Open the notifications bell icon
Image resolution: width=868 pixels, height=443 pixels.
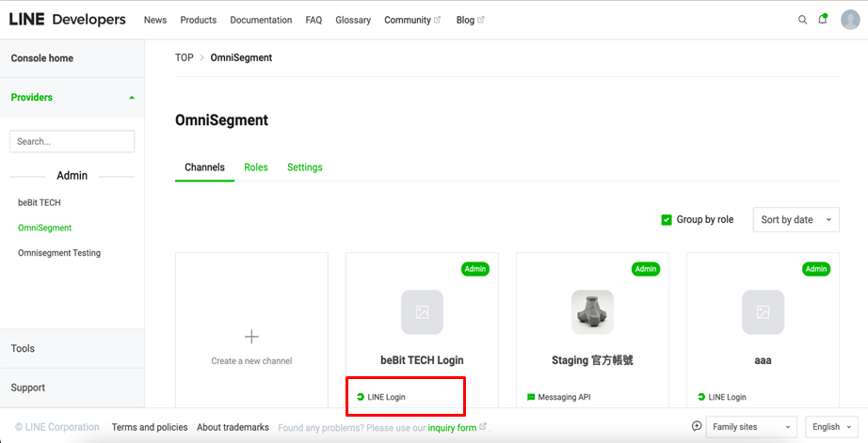click(823, 20)
